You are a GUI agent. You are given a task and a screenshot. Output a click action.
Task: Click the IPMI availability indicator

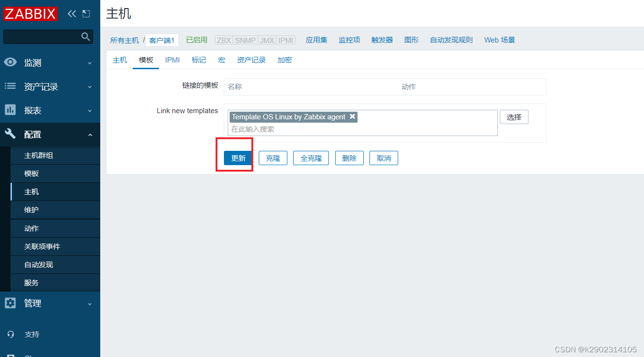point(286,40)
